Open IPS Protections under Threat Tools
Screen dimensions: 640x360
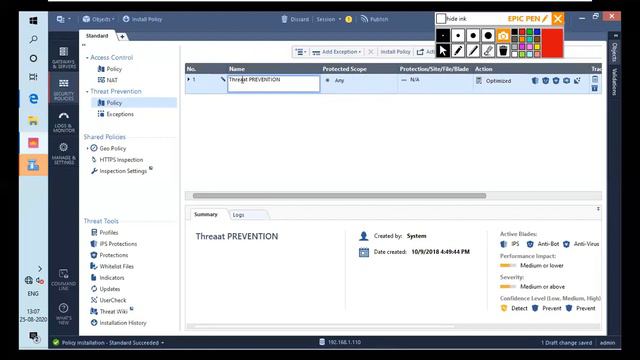(x=114, y=244)
